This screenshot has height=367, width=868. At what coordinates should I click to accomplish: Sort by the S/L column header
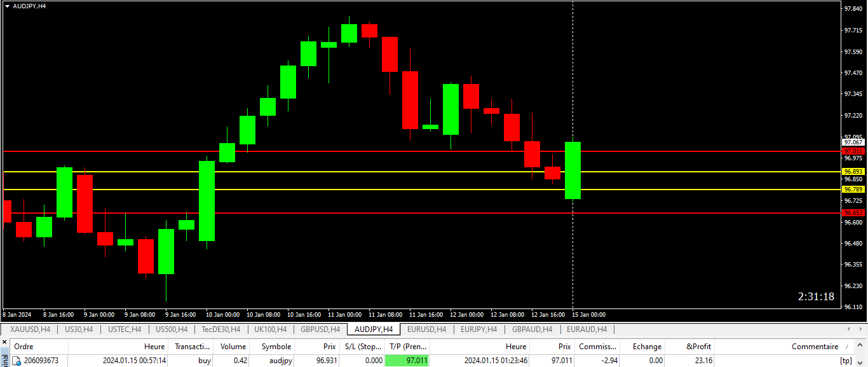pos(362,347)
